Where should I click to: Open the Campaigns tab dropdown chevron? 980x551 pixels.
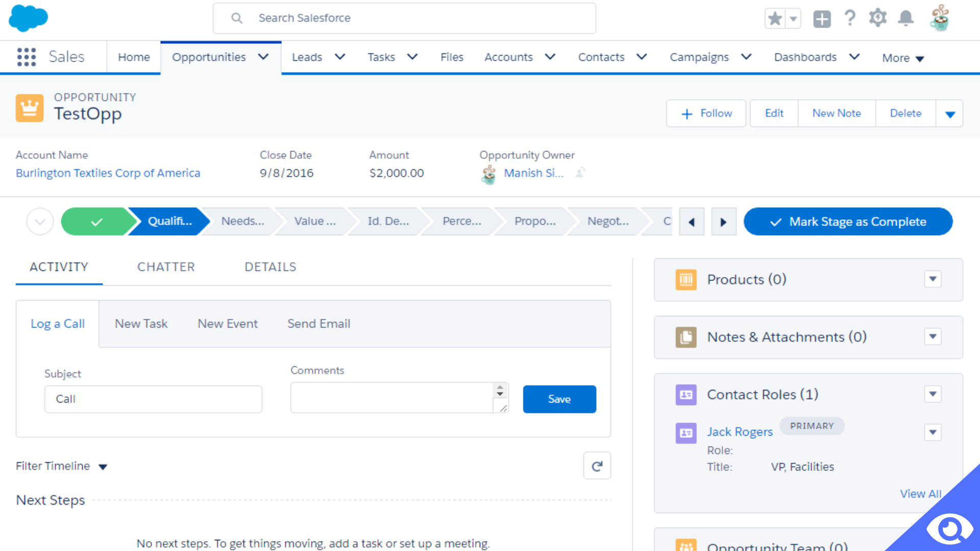(746, 57)
